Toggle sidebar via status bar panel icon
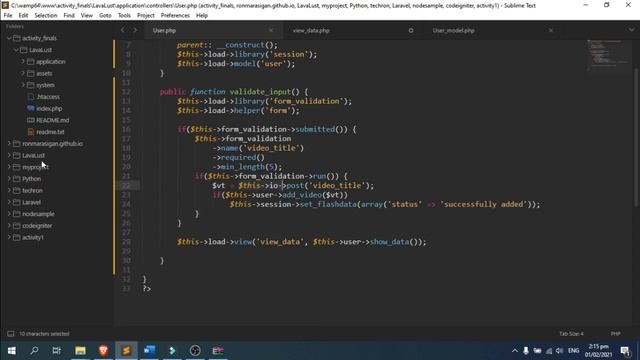Viewport: 640px width, 360px height. 11,334
